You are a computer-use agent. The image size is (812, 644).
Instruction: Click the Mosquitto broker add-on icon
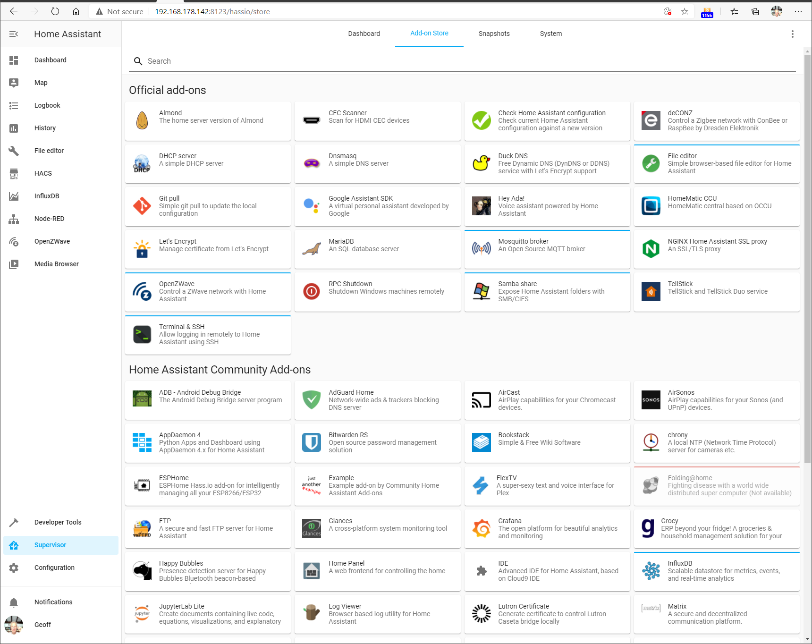(x=481, y=248)
